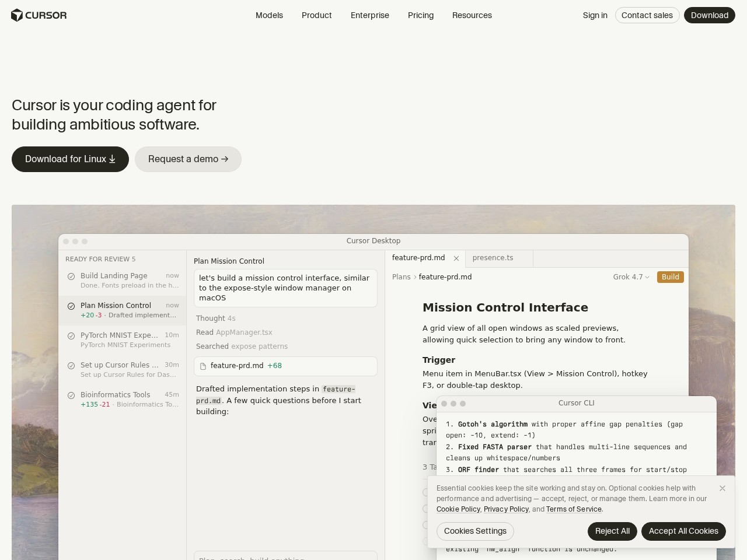This screenshot has width=747, height=560.
Task: Open the Resources menu
Action: point(472,15)
